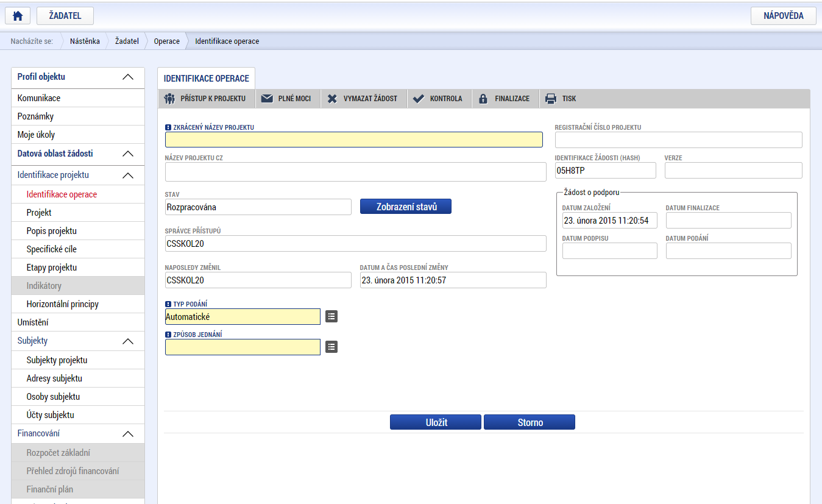Open Poznámky in sidebar
This screenshot has height=504, width=822.
point(78,116)
